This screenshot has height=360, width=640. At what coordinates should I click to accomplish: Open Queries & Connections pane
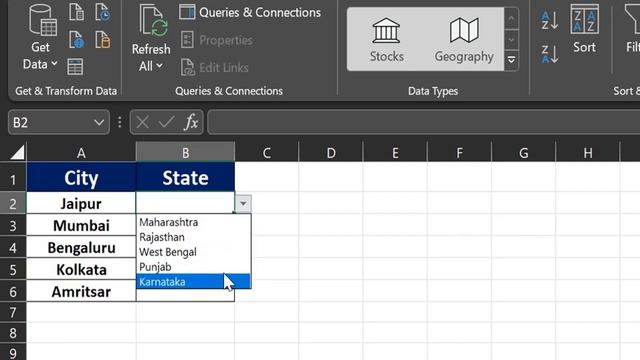pyautogui.click(x=250, y=13)
